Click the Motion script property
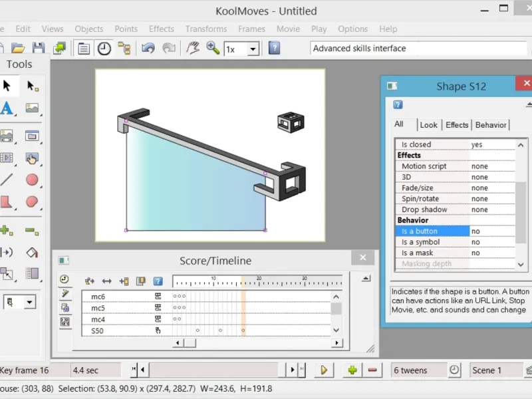532x399 pixels. (456, 166)
